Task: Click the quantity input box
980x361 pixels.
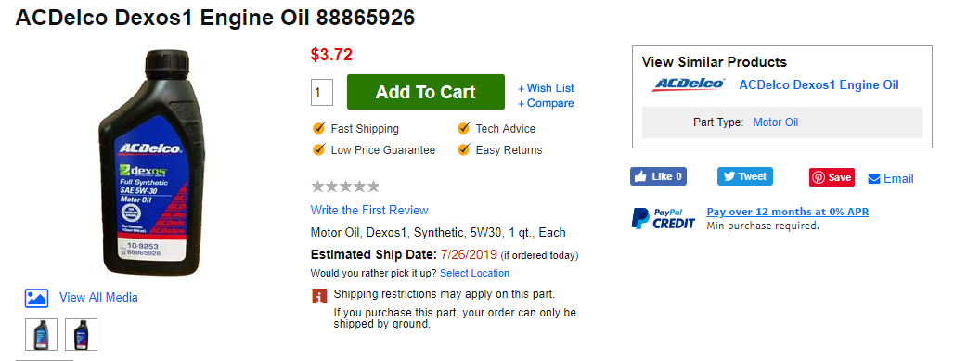Action: [x=322, y=93]
